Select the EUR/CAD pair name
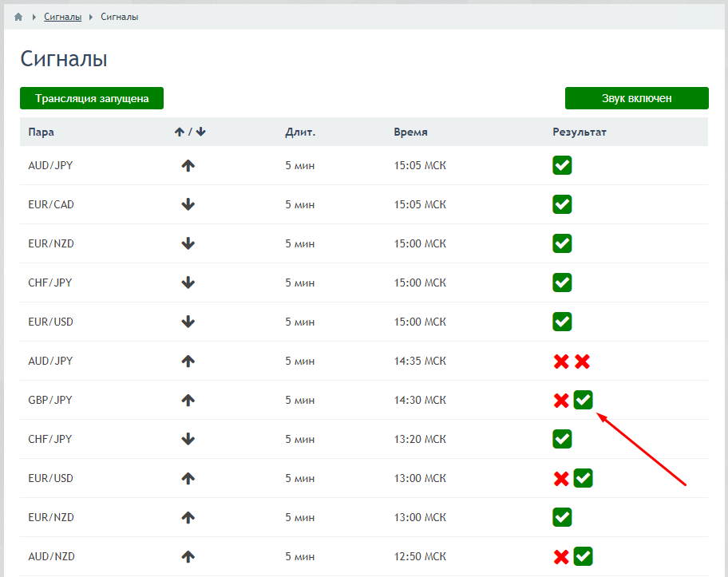Screen dimensions: 728x577 [51, 205]
